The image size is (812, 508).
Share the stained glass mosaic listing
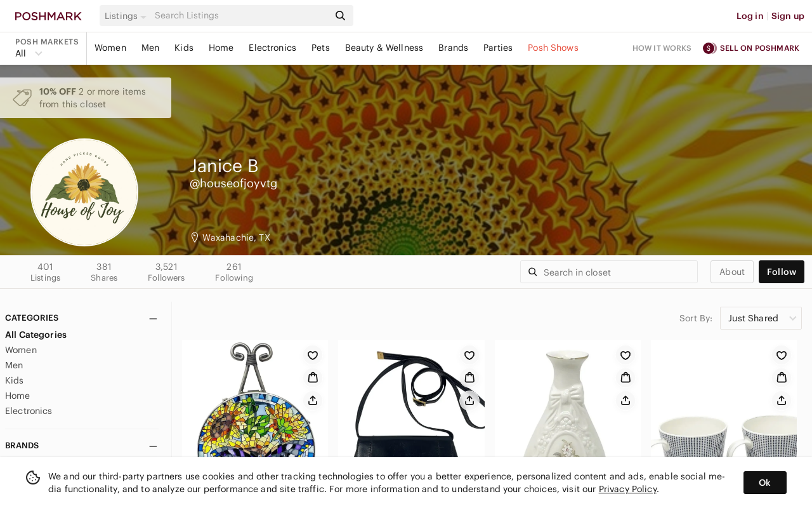[x=313, y=400]
